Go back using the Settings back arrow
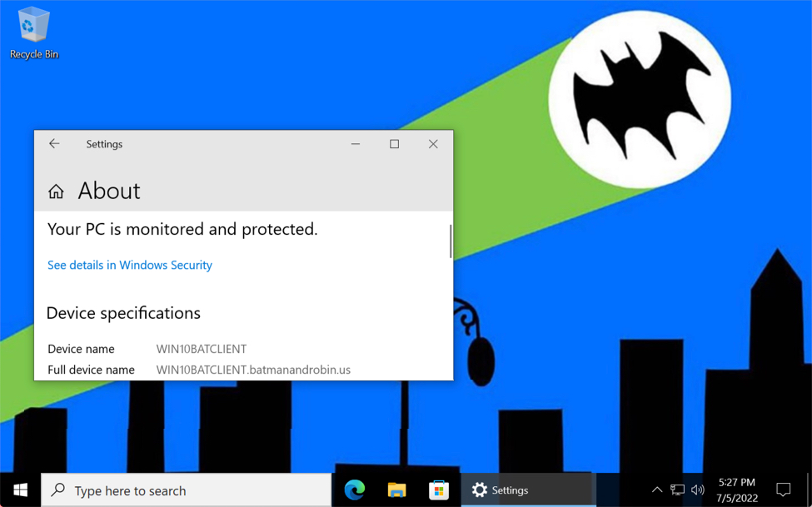The height and width of the screenshot is (507, 812). (54, 144)
